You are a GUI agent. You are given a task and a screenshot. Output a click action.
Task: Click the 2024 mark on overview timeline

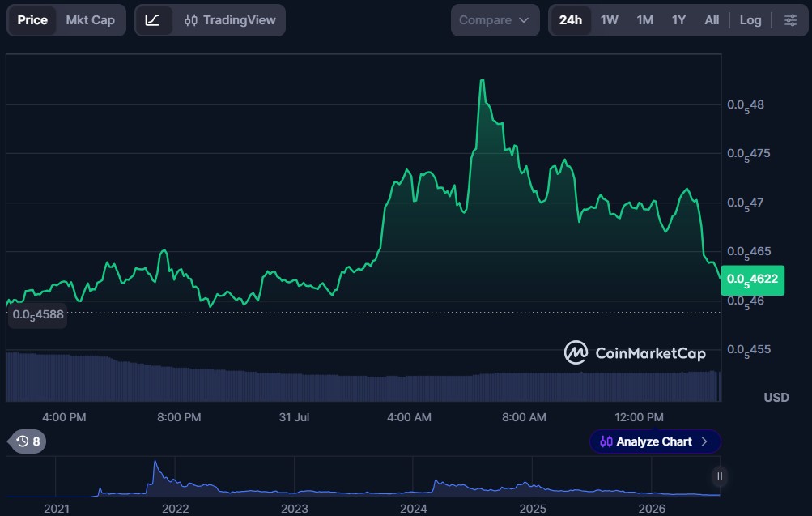pyautogui.click(x=413, y=509)
